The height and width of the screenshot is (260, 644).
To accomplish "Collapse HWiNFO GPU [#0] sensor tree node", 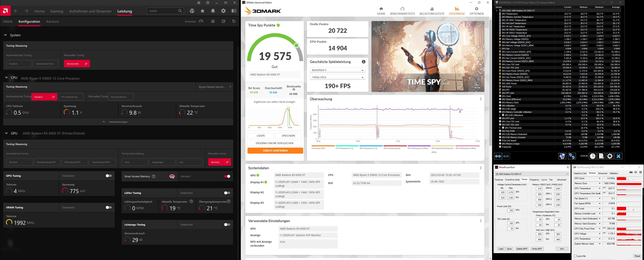I will (x=497, y=10).
